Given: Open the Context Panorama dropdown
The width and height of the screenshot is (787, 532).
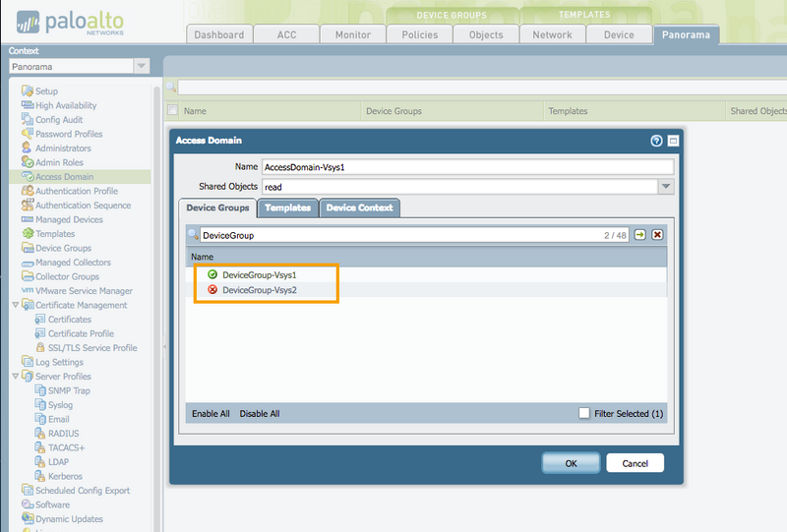Looking at the screenshot, I should point(141,66).
